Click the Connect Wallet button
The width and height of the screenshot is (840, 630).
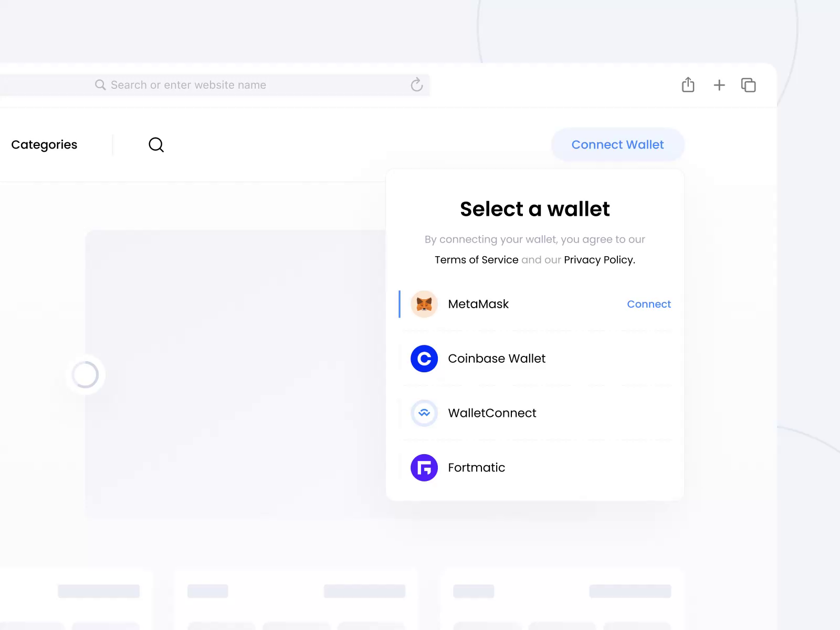(x=617, y=144)
